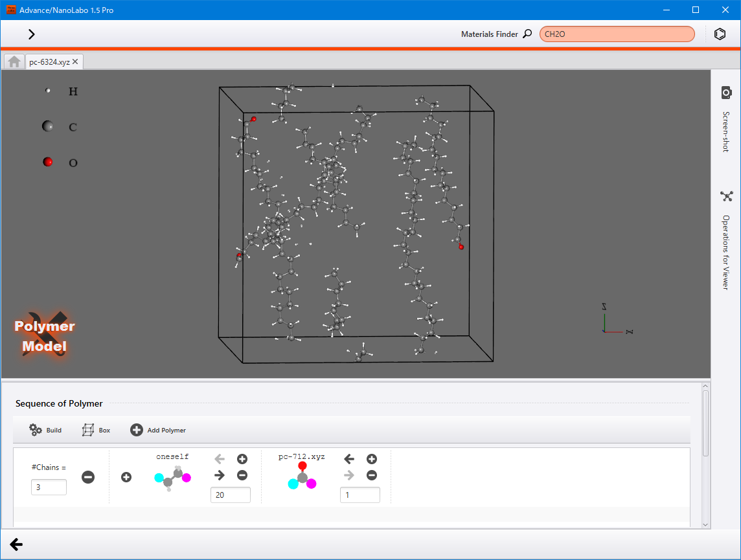Click the C atom legend sphere
Viewport: 741px width, 560px height.
48,126
